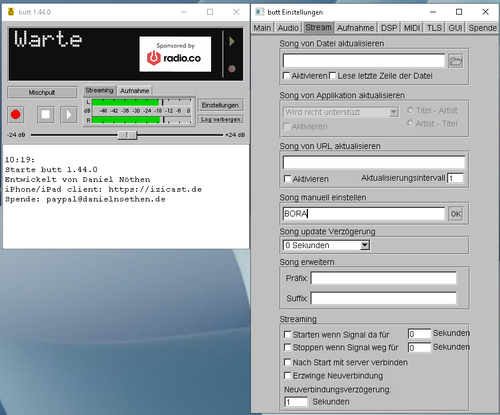Click the 'Warte' status text in display
The width and height of the screenshot is (500, 415).
pos(48,39)
